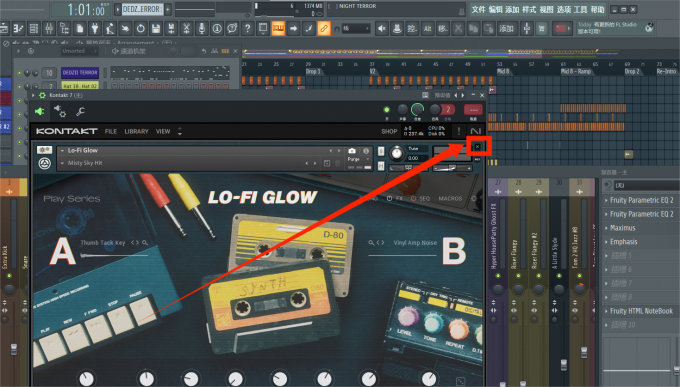Expand the Misty Sky Hit preset dropdown
The height and width of the screenshot is (387, 680).
[62, 163]
